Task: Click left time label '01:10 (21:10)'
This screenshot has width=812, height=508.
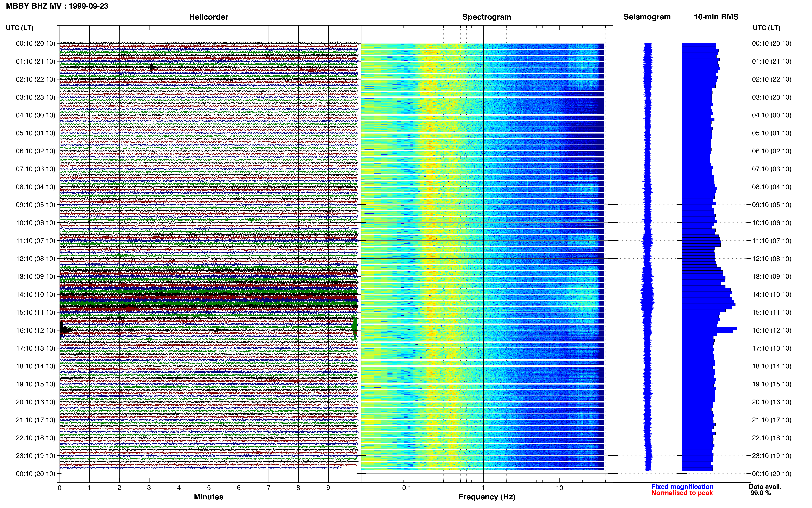Action: 36,61
